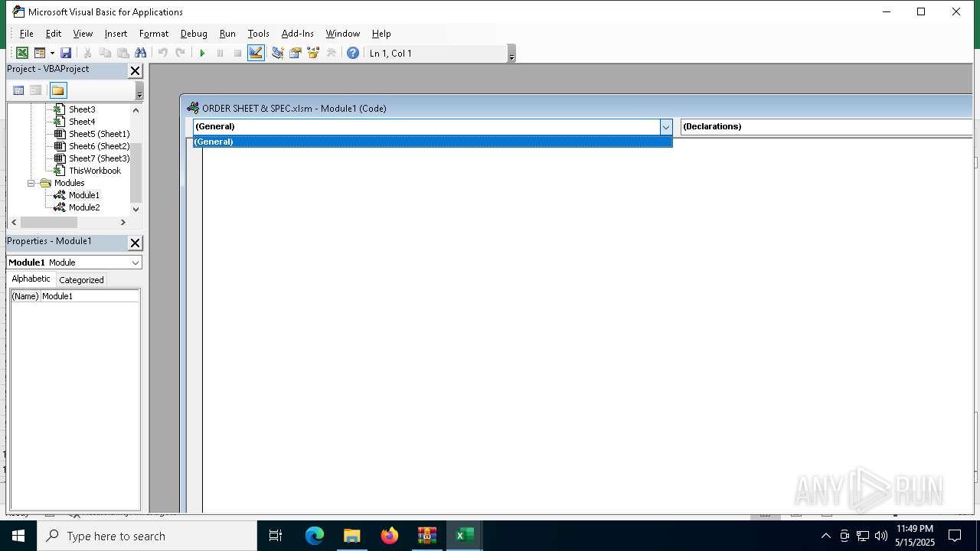Toggle Folders view in Project pane

(58, 90)
